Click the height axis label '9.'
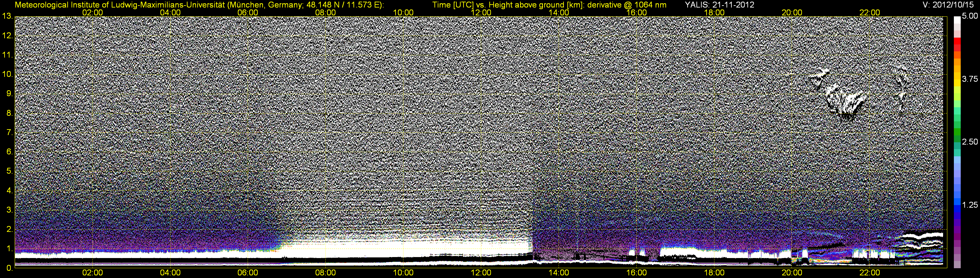This screenshot has height=278, width=980. 9,94
